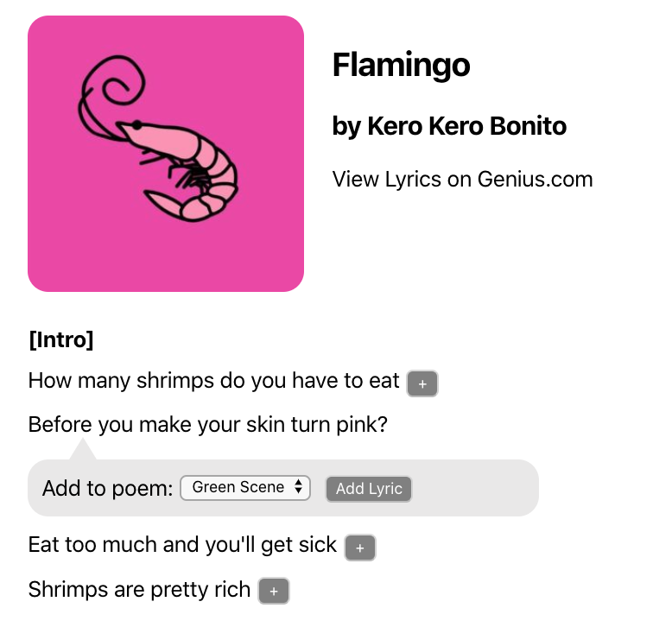Screen dimensions: 672x627
Task: Click the lyric text "Eat too much and you'll get sick"
Action: click(x=182, y=545)
